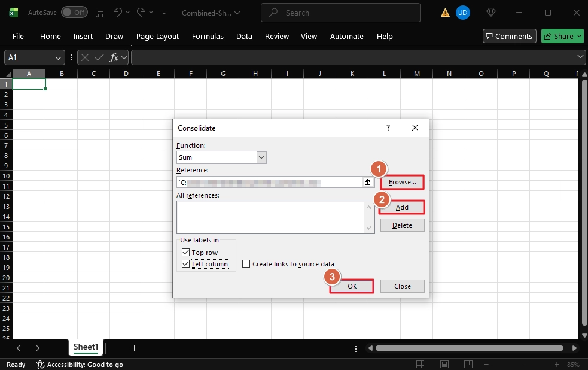The height and width of the screenshot is (370, 588).
Task: Click the Undo arrow icon
Action: coord(118,13)
